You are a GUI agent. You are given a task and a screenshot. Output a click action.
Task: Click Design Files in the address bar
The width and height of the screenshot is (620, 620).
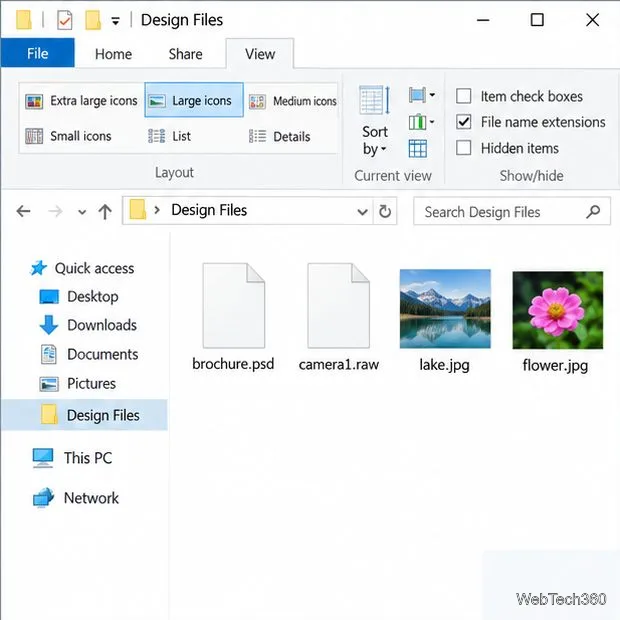tap(209, 210)
